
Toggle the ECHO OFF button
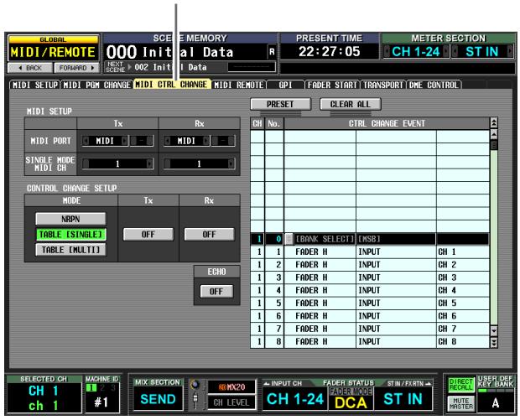click(216, 292)
